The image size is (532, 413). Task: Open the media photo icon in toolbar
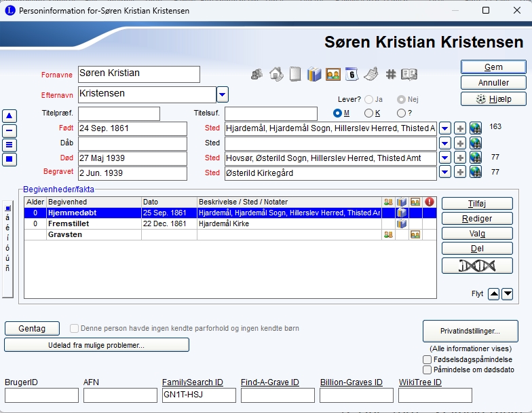(332, 74)
